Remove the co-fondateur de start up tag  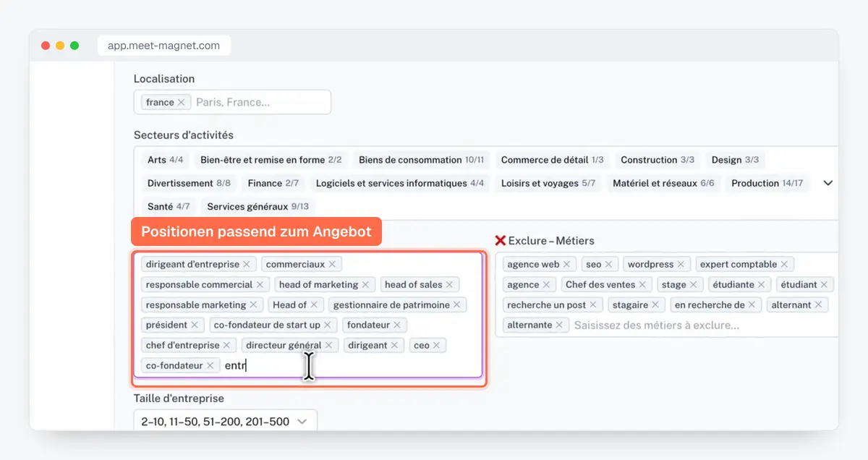(327, 325)
